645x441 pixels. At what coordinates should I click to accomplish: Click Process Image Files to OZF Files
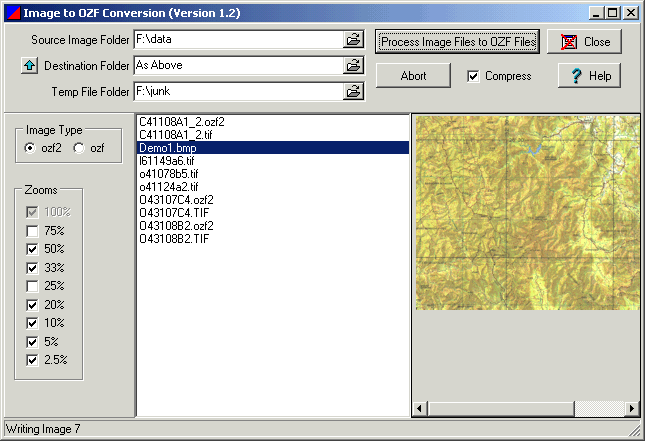[x=458, y=42]
